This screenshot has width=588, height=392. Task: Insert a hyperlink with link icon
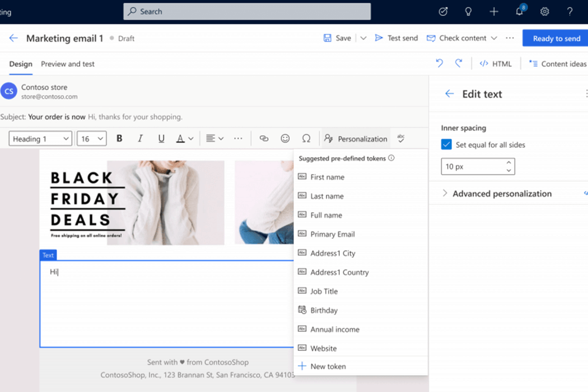264,138
